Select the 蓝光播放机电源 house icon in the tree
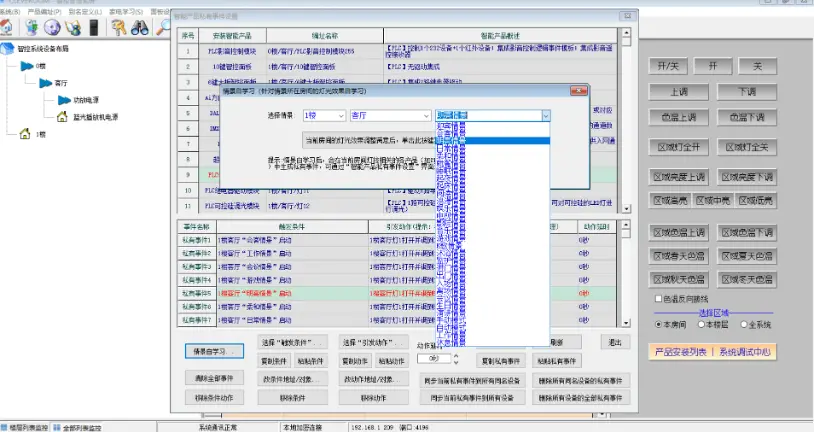814x432 pixels. (x=60, y=115)
